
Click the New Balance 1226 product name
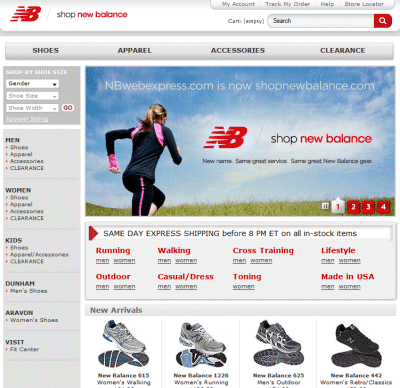[x=201, y=376]
